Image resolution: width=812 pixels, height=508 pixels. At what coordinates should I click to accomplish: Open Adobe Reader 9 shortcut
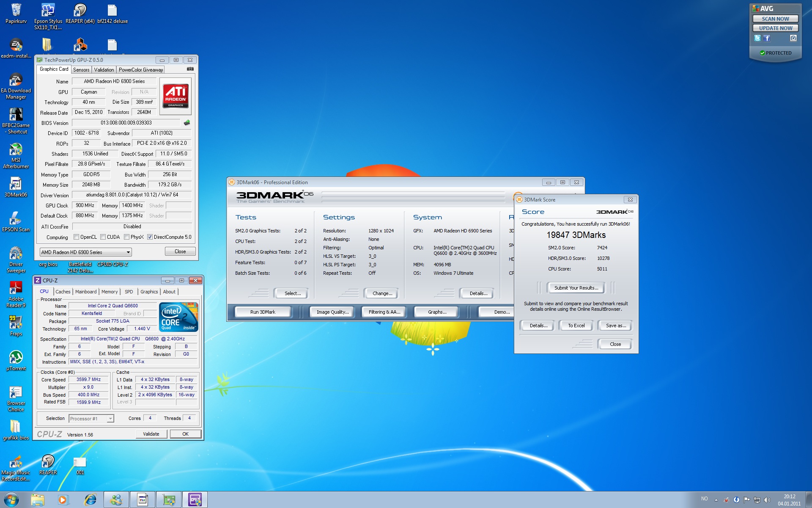(16, 295)
